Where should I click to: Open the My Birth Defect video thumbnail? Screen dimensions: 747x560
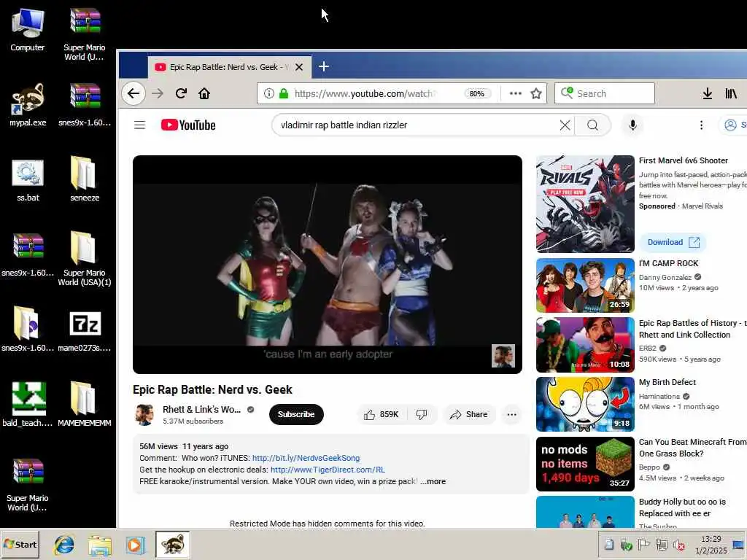(x=585, y=404)
